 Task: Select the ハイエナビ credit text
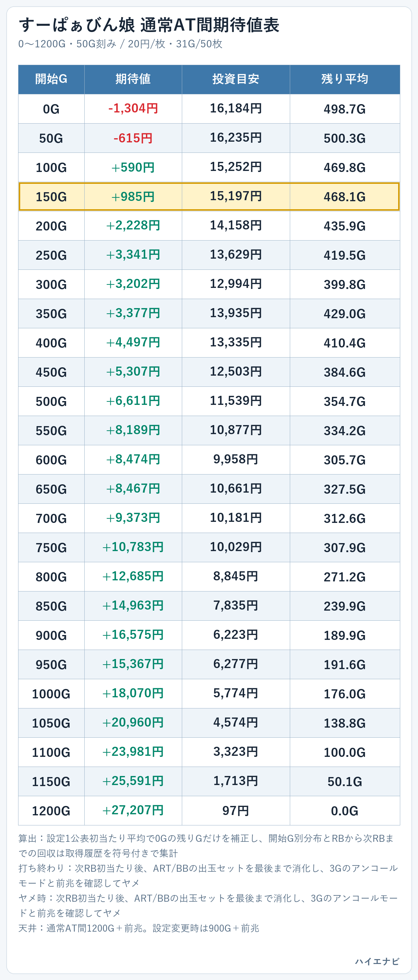point(377,961)
